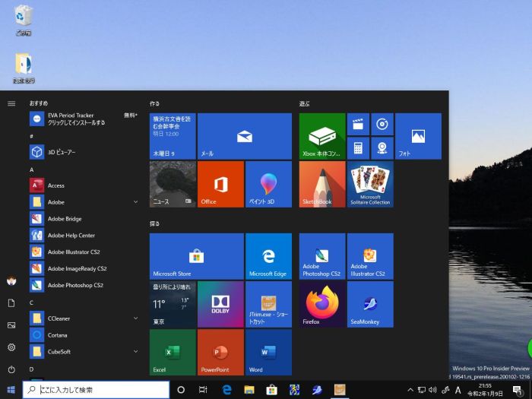Open the Firefox tile

[x=322, y=304]
